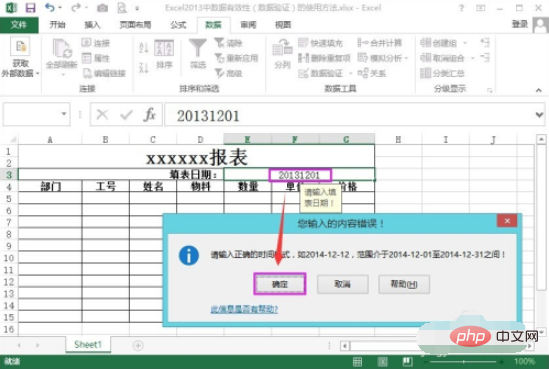549x369 pixels.
Task: Click the Properties (属性) icon
Action: click(86, 58)
